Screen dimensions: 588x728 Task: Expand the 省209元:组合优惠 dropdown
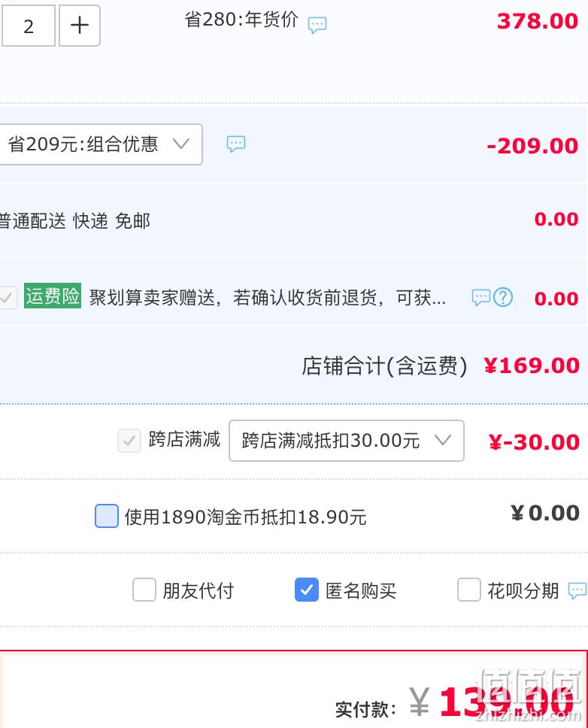pos(100,144)
